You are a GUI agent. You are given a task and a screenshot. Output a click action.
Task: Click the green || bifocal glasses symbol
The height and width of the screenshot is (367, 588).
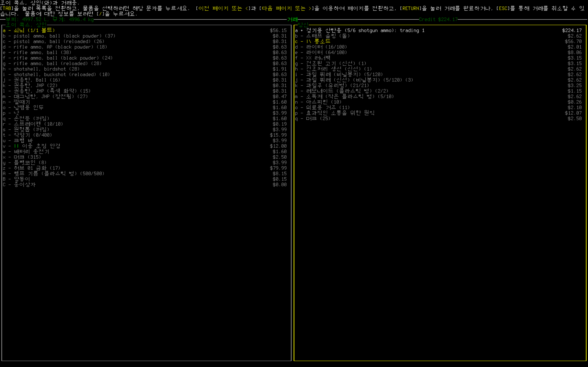[16, 146]
